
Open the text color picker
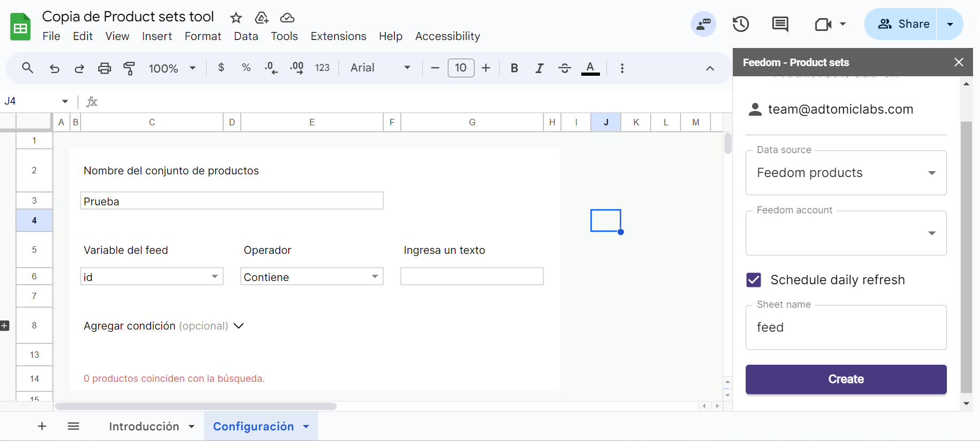pos(590,68)
